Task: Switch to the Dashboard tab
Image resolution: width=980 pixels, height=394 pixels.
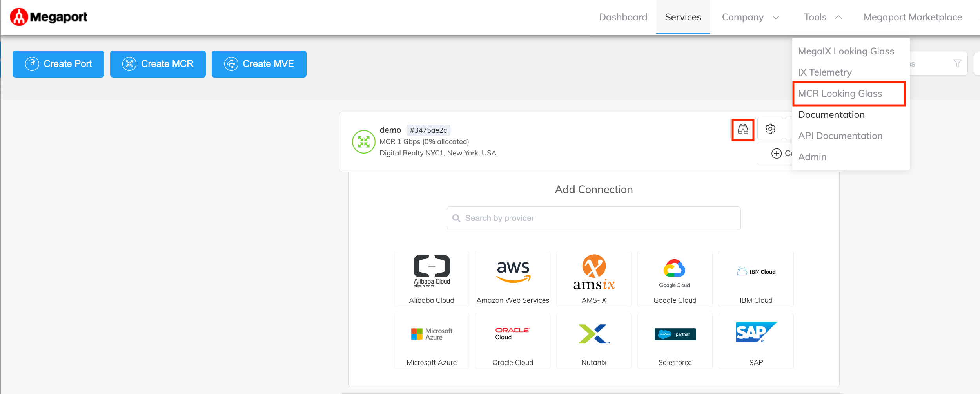Action: (x=623, y=17)
